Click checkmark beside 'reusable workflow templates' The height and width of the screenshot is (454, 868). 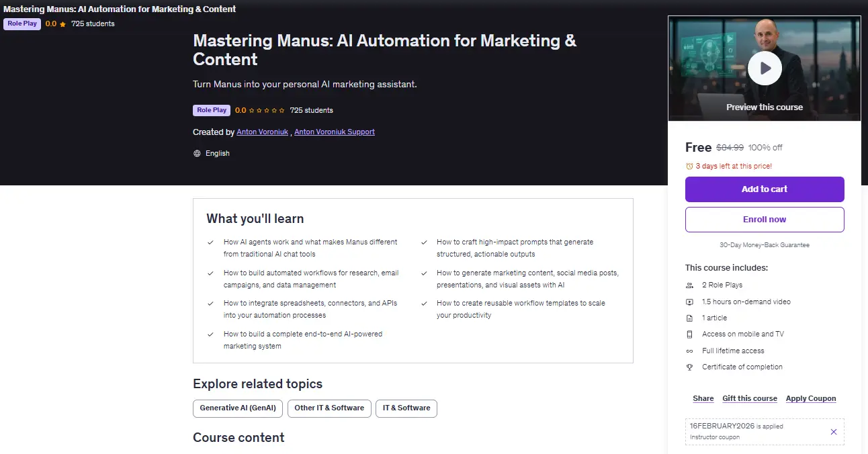click(424, 304)
